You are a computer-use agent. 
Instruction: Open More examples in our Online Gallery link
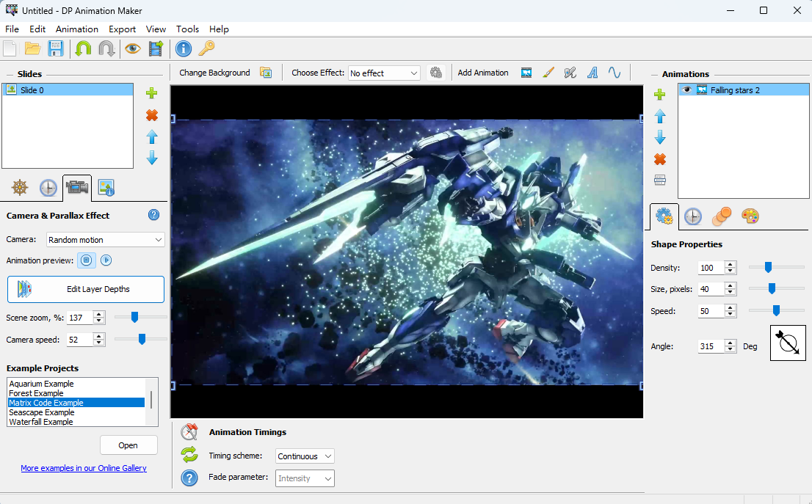pos(84,468)
